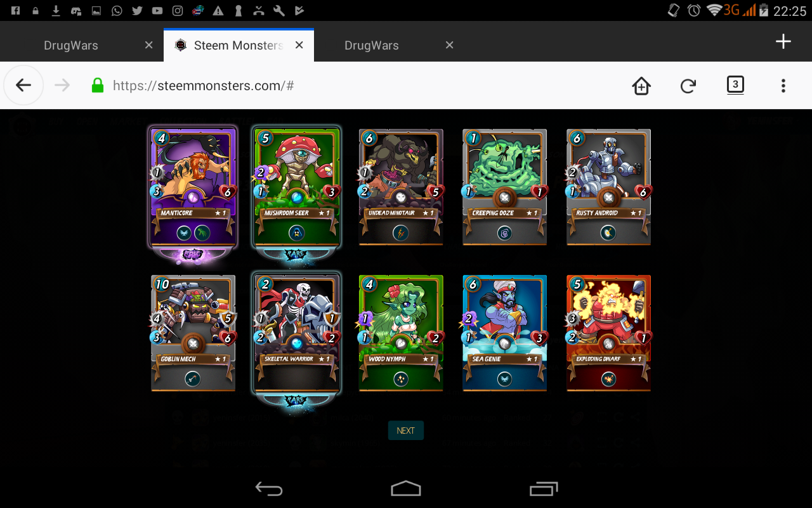Tap the Android Home navigation button
This screenshot has height=508, width=812.
(x=406, y=488)
